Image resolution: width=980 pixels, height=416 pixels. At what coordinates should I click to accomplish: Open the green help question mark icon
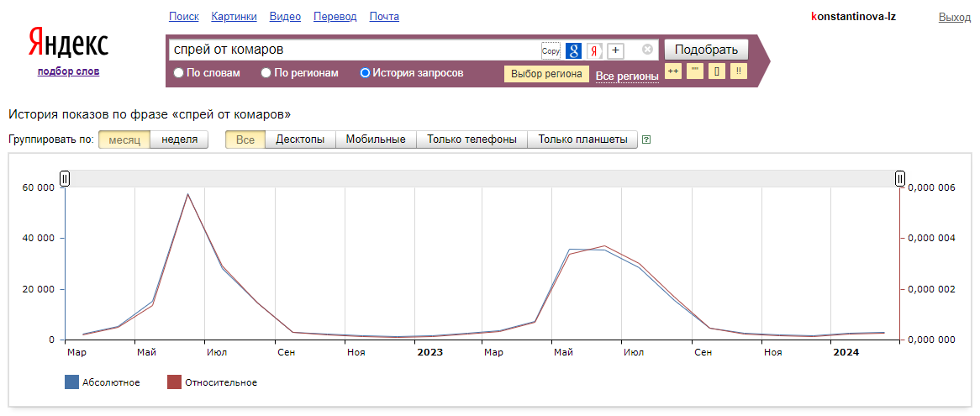pos(646,140)
